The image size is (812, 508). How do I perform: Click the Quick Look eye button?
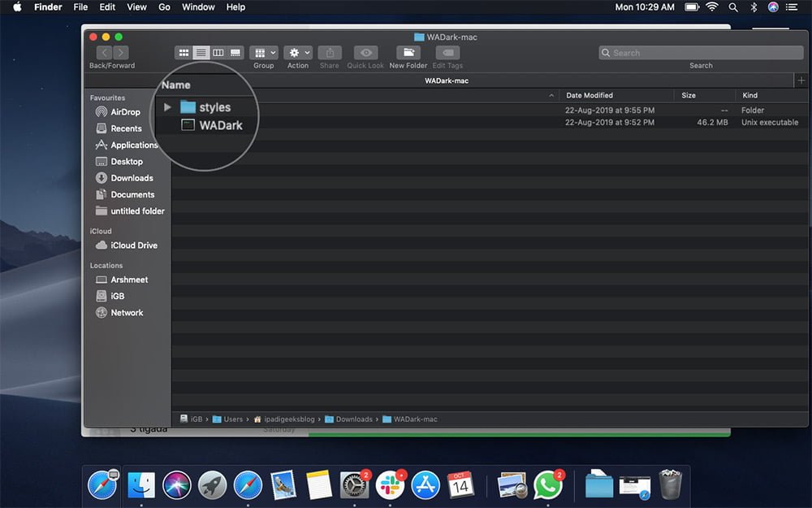click(365, 52)
